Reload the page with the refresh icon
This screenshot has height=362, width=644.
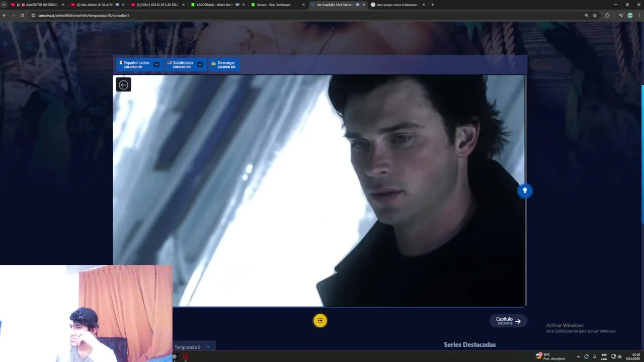click(22, 16)
